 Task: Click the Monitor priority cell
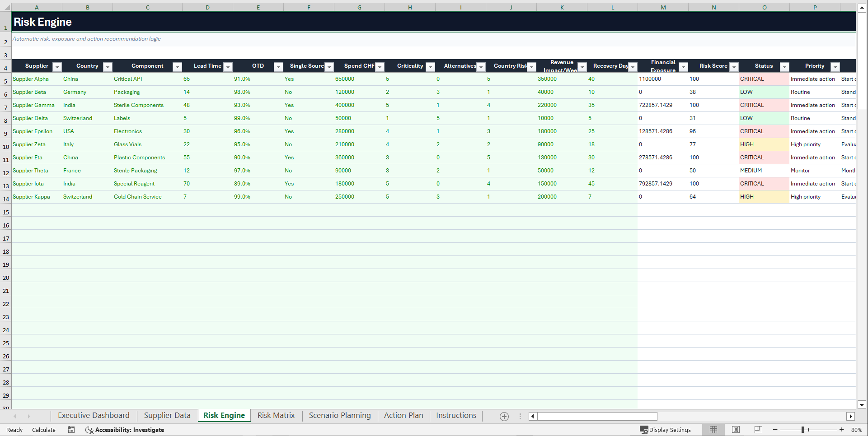point(815,171)
